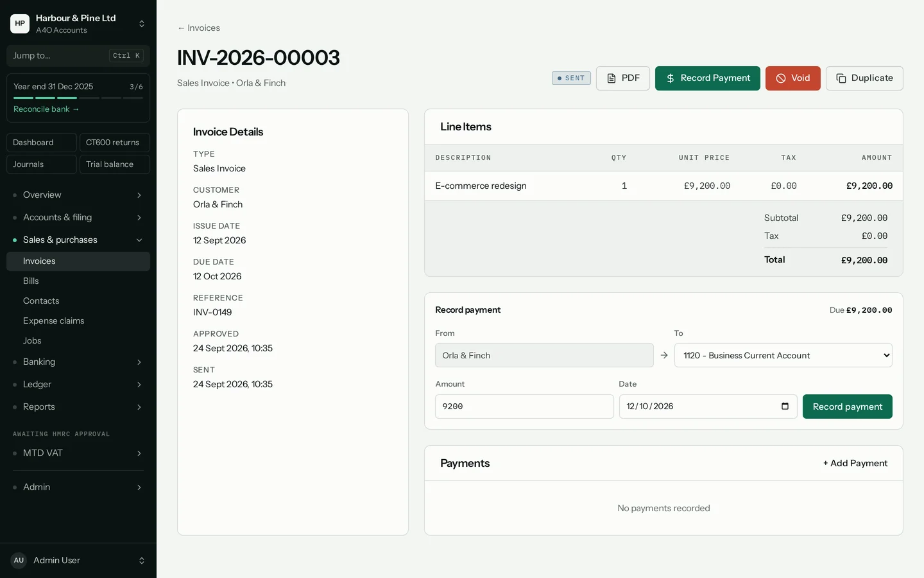Click the year-end progress bar

coord(78,98)
